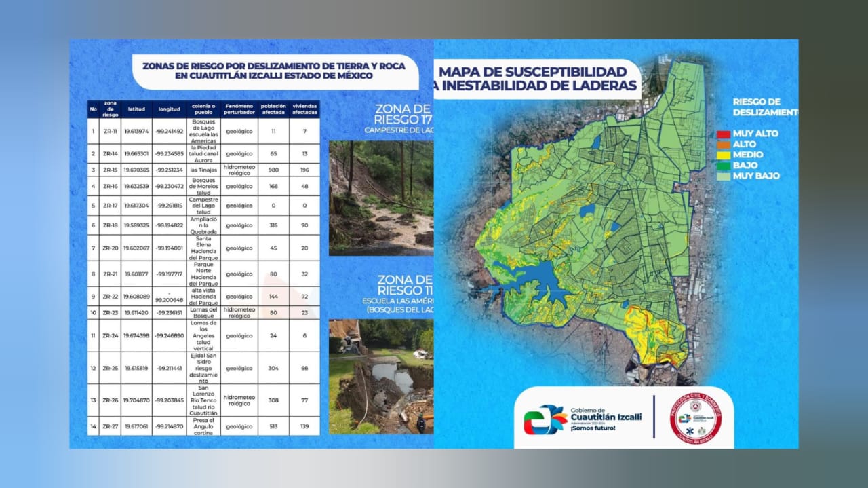Click the 'Ampliación la Quebrada' colonia cell
The width and height of the screenshot is (868, 488).
click(204, 225)
